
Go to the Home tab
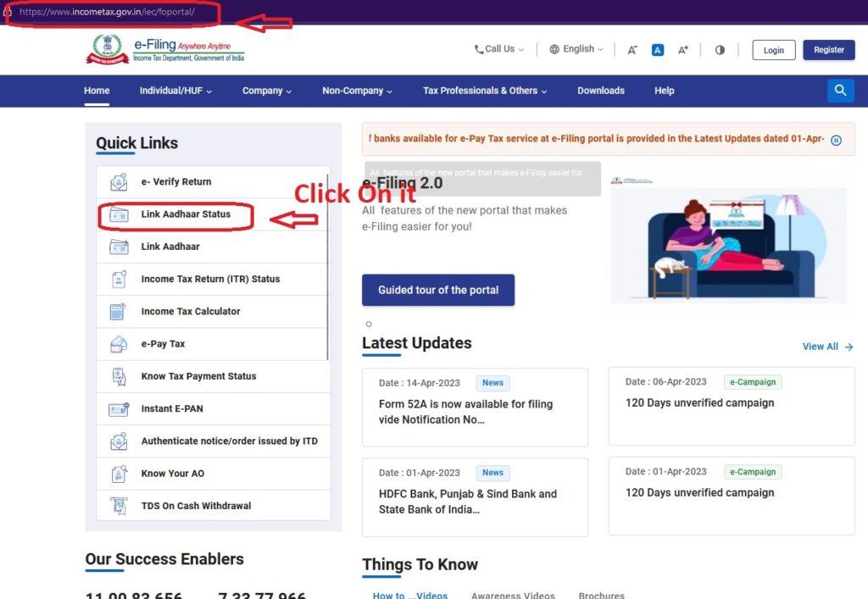point(97,91)
